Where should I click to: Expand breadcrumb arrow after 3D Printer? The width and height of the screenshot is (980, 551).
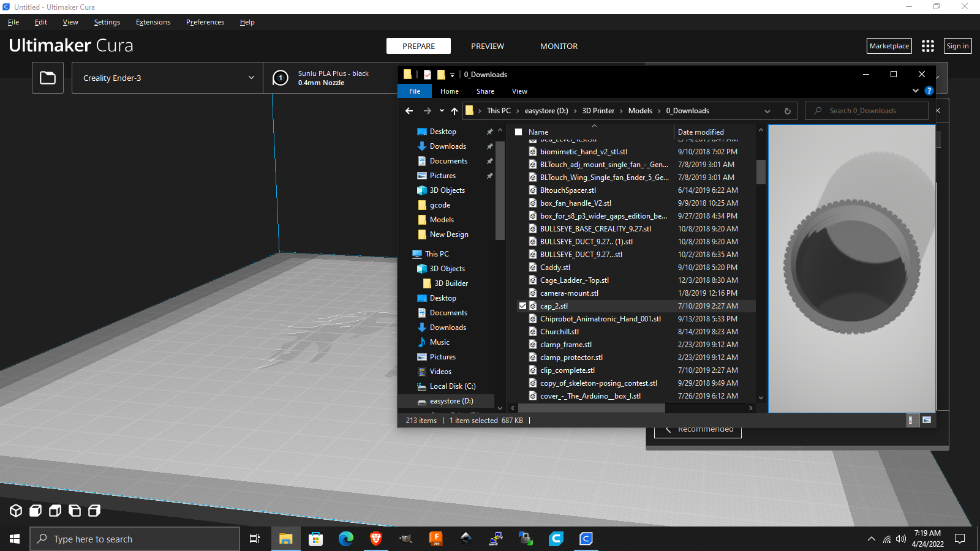click(x=621, y=111)
